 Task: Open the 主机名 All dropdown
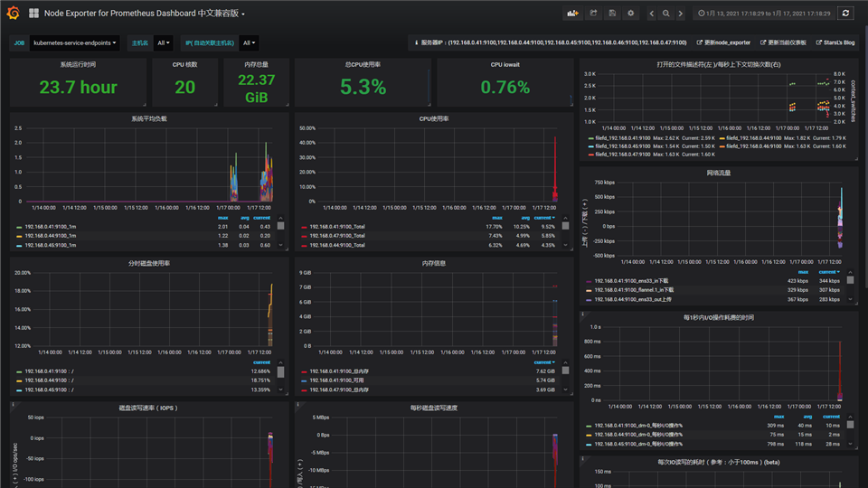pos(164,42)
